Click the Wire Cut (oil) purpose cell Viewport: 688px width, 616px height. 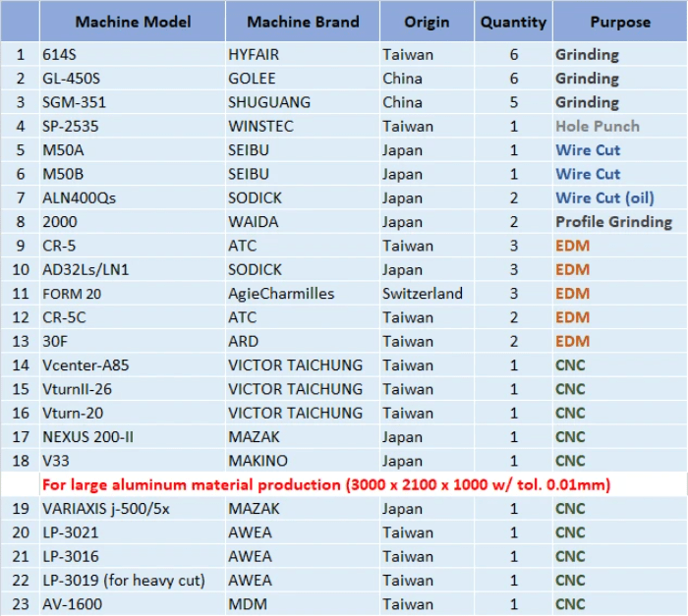pyautogui.click(x=619, y=197)
